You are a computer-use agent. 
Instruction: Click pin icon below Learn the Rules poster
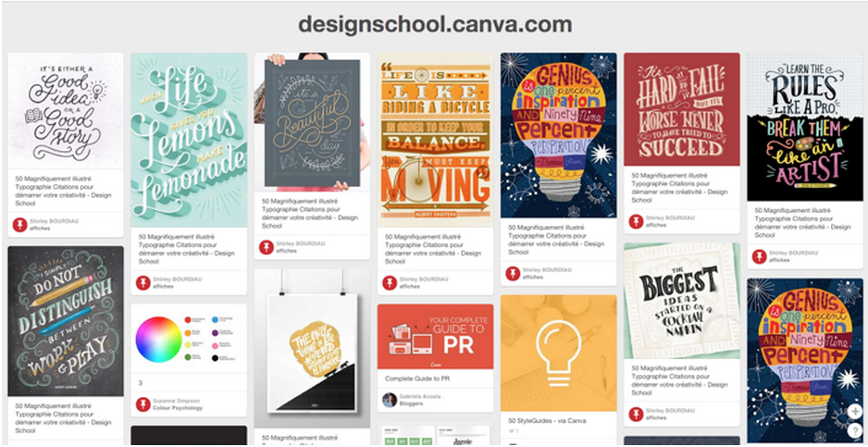(760, 256)
